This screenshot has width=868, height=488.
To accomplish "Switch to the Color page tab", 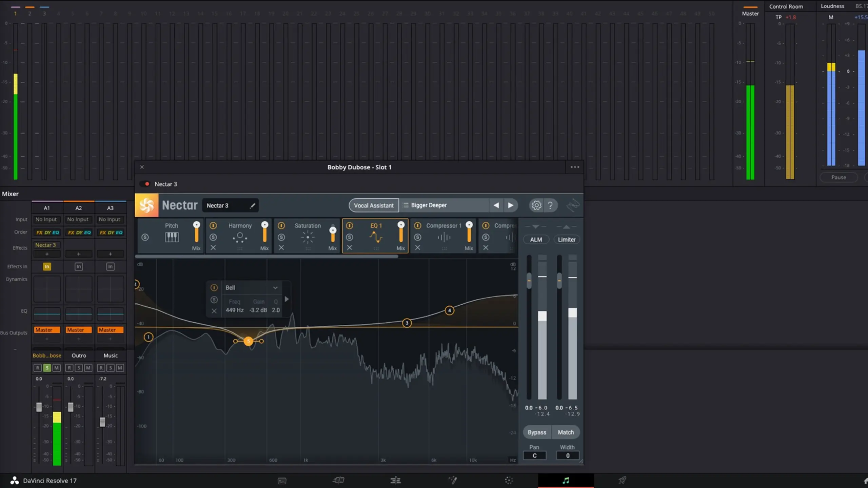I will pyautogui.click(x=509, y=480).
